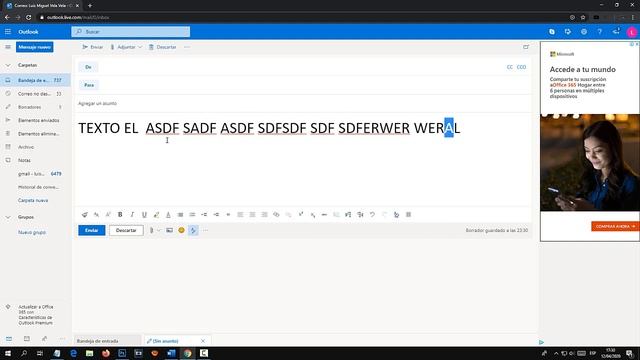The image size is (640, 360).
Task: Click COMPRAR AHORA in the Microsoft ad
Action: coord(615,226)
